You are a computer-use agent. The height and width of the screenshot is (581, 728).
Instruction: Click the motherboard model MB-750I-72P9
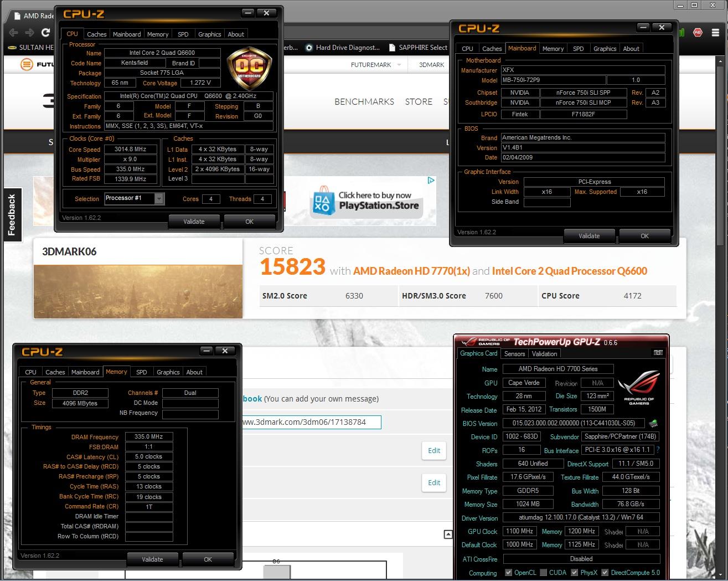(x=553, y=80)
